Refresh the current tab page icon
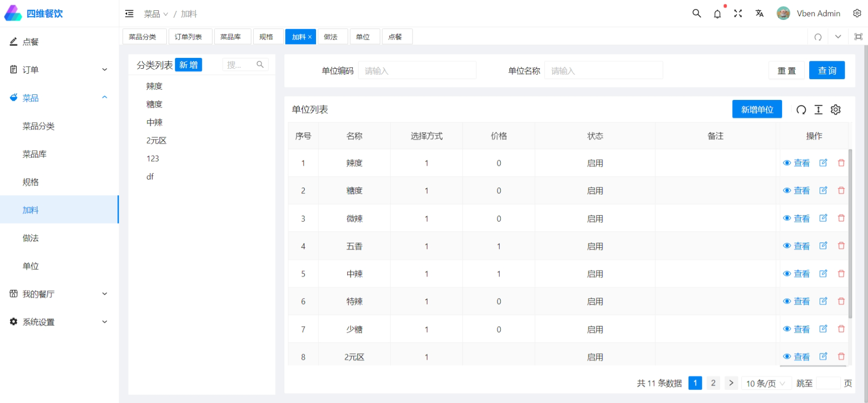 (818, 37)
